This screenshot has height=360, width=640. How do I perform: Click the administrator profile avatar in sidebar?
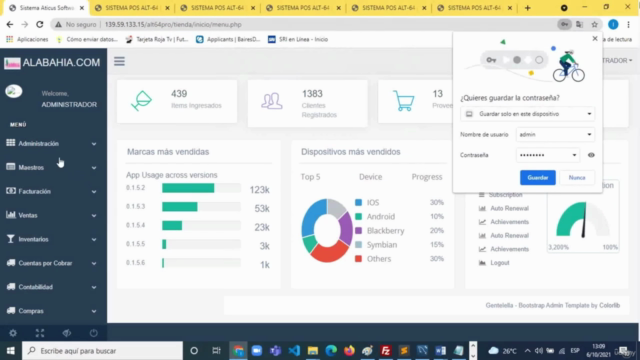coord(13,91)
